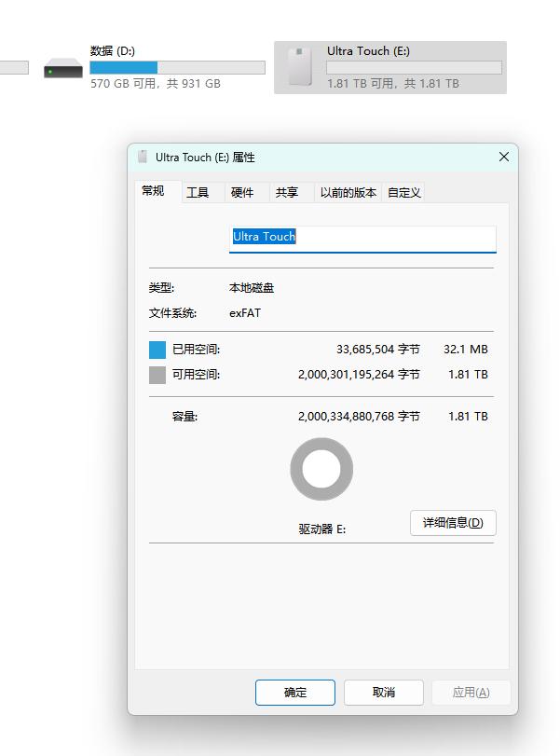Screen dimensions: 560x756
Task: Click the Ultra Touch (E:) drive name
Action: click(x=368, y=51)
